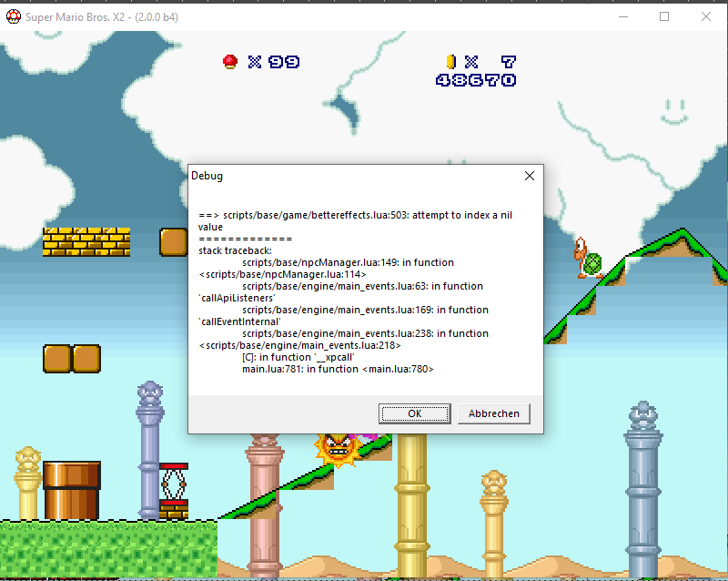Image resolution: width=728 pixels, height=581 pixels.
Task: Click the Abbrechen button
Action: point(493,413)
